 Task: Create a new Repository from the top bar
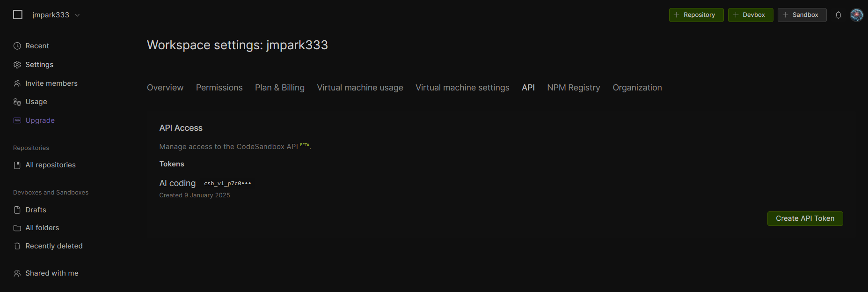(x=696, y=15)
